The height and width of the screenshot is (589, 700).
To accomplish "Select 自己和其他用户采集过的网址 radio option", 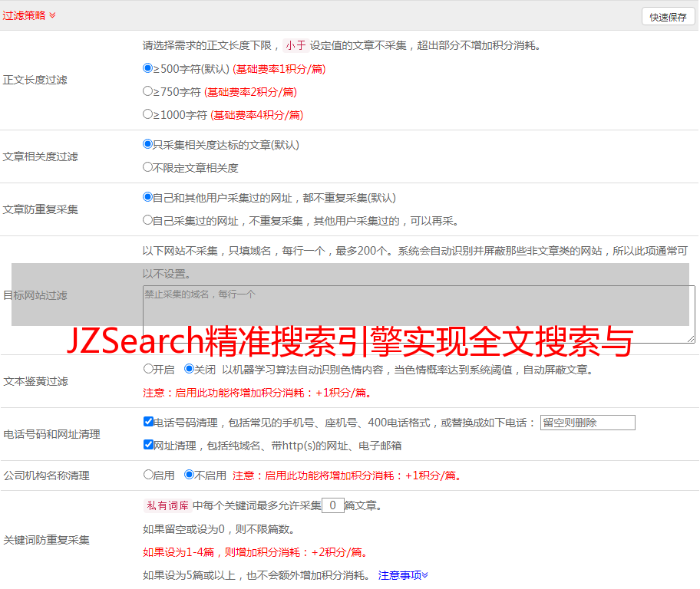I will pyautogui.click(x=148, y=197).
